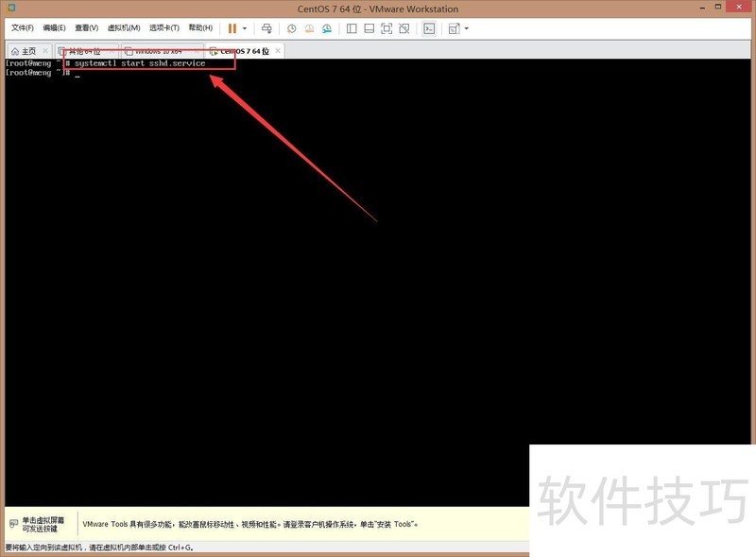Send Ctrl+Alt+Del to the guest machine
756x557 pixels.
(268, 28)
